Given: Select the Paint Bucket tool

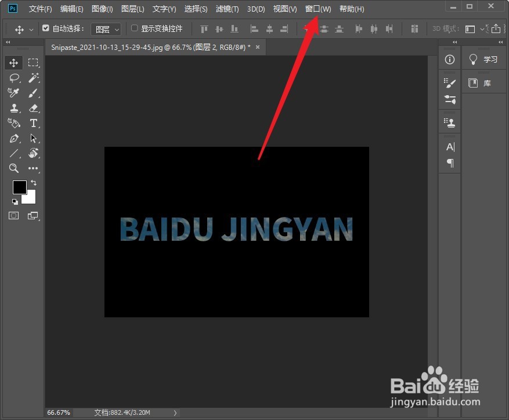Looking at the screenshot, I should pyautogui.click(x=14, y=123).
